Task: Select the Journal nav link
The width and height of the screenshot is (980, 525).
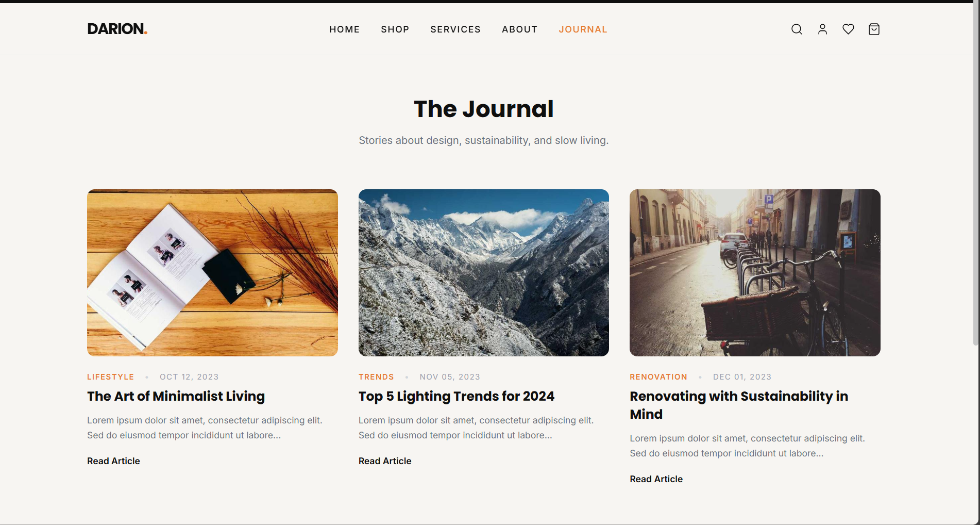Action: (583, 29)
